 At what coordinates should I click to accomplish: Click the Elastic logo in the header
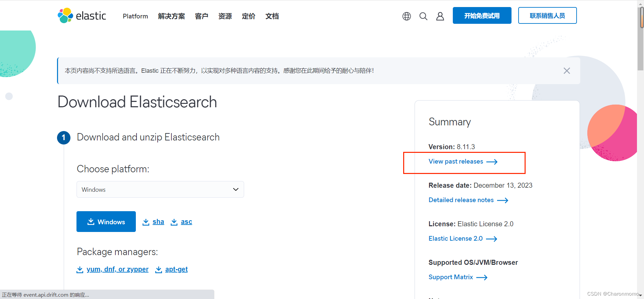[82, 15]
